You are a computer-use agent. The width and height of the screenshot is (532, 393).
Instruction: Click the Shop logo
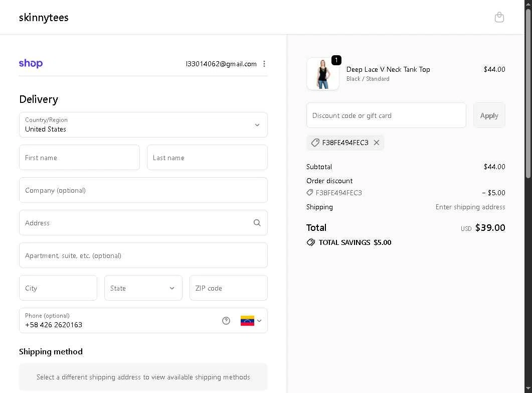[31, 63]
